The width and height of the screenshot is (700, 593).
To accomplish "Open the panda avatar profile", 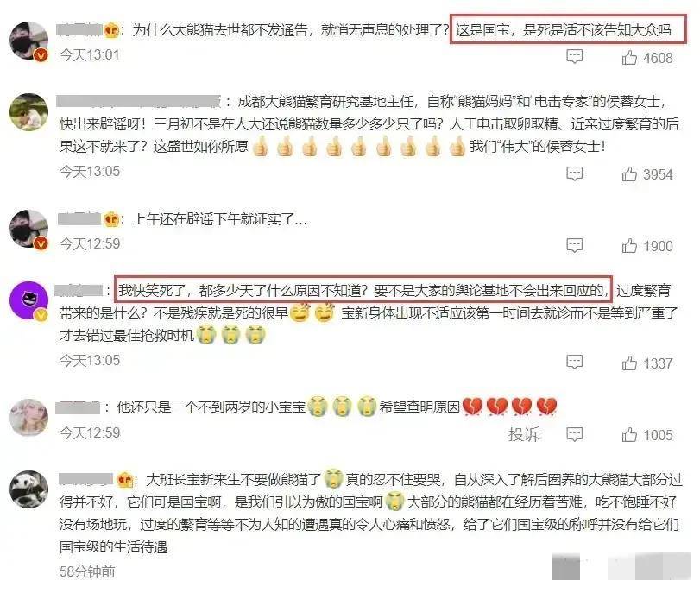I will pyautogui.click(x=29, y=489).
